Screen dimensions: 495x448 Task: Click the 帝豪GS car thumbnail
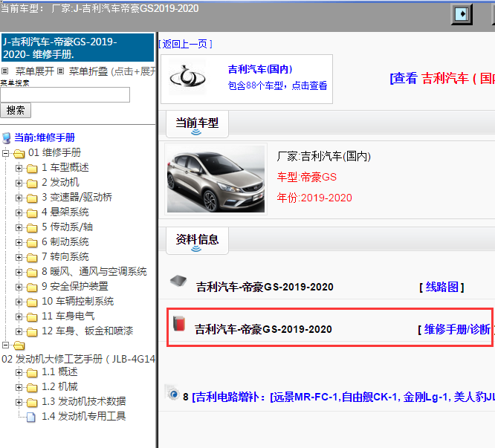pos(216,179)
